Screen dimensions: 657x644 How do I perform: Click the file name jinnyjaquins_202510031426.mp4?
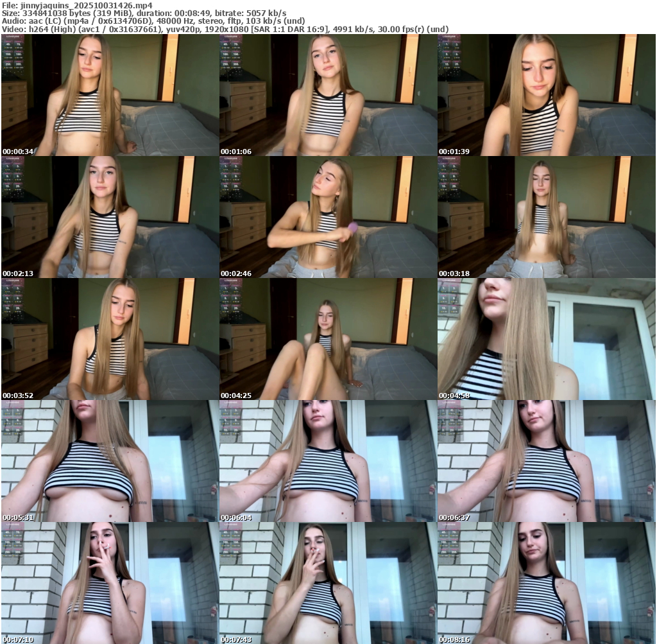click(x=86, y=4)
